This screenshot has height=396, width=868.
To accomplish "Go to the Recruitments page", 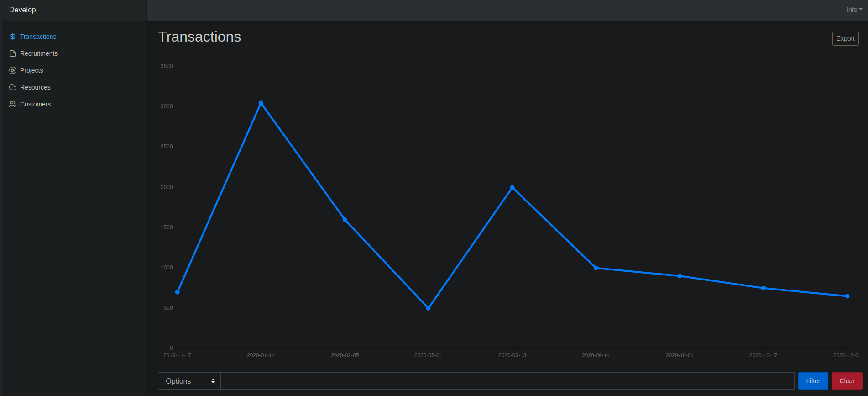I will [x=39, y=53].
